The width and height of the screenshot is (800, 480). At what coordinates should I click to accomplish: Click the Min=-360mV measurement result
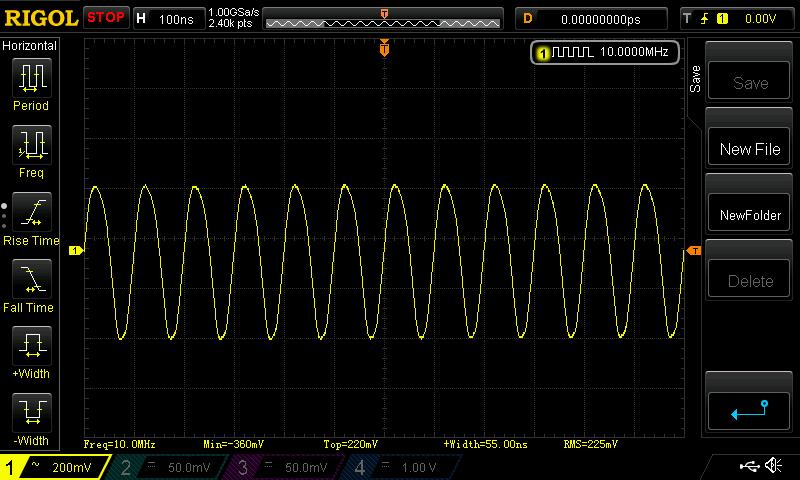coord(233,444)
